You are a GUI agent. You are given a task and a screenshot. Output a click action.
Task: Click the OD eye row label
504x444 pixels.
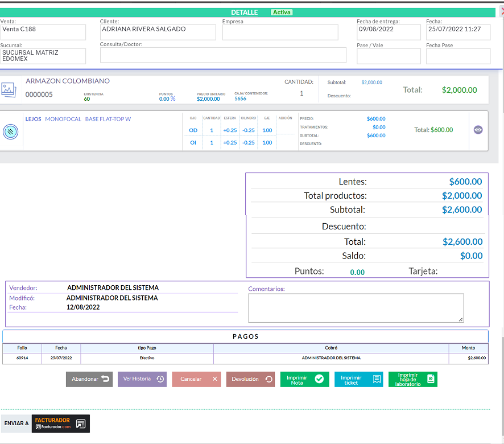193,130
